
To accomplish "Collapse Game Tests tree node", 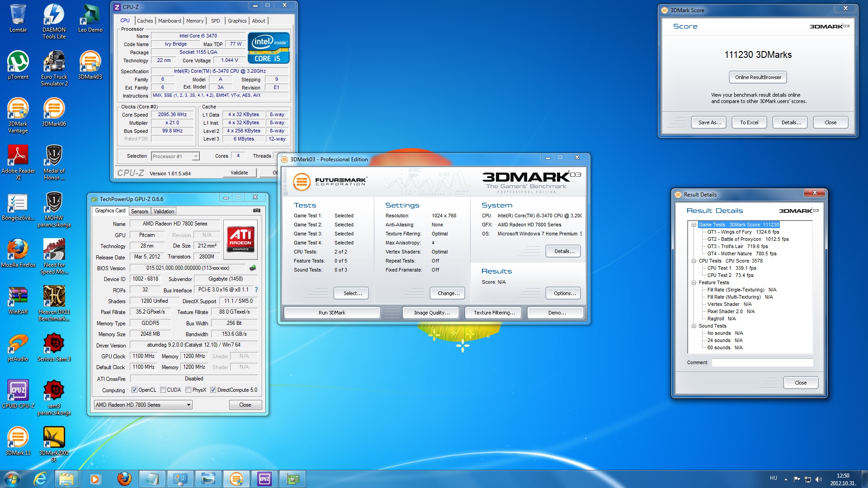I will coord(693,225).
